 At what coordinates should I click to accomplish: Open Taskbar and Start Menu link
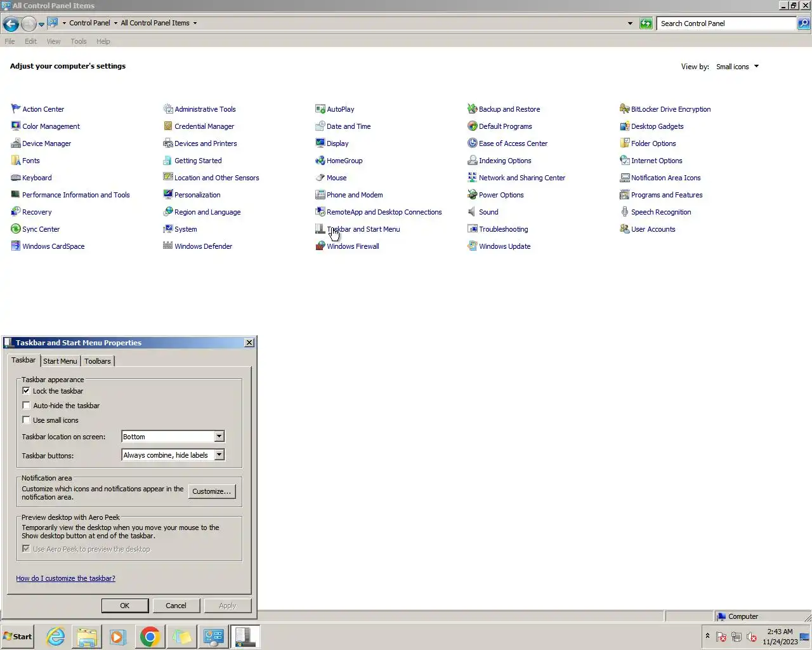(x=363, y=229)
